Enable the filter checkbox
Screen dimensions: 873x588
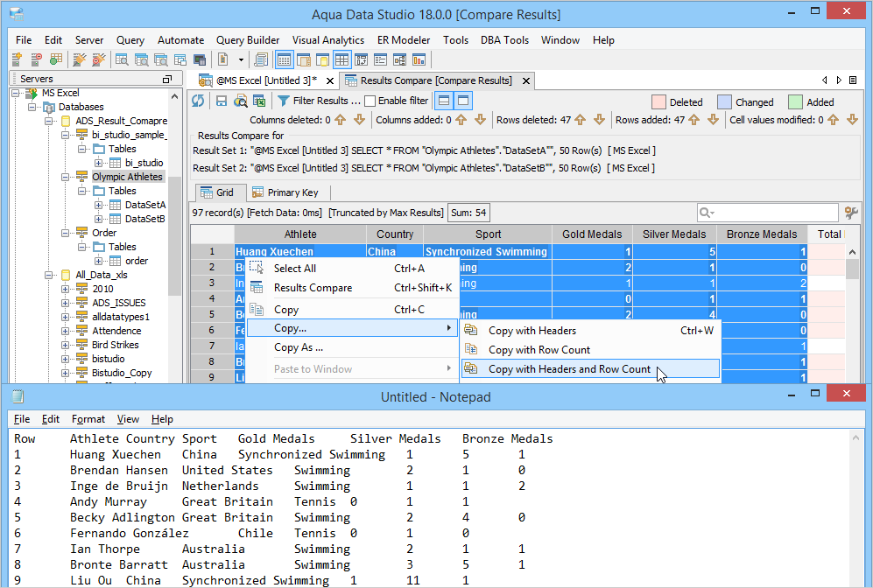pyautogui.click(x=370, y=101)
